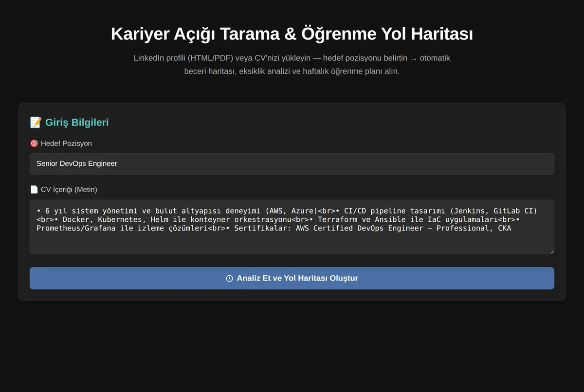Click inside the CV İçeriği text area
Image resolution: width=584 pixels, height=392 pixels.
(292, 227)
